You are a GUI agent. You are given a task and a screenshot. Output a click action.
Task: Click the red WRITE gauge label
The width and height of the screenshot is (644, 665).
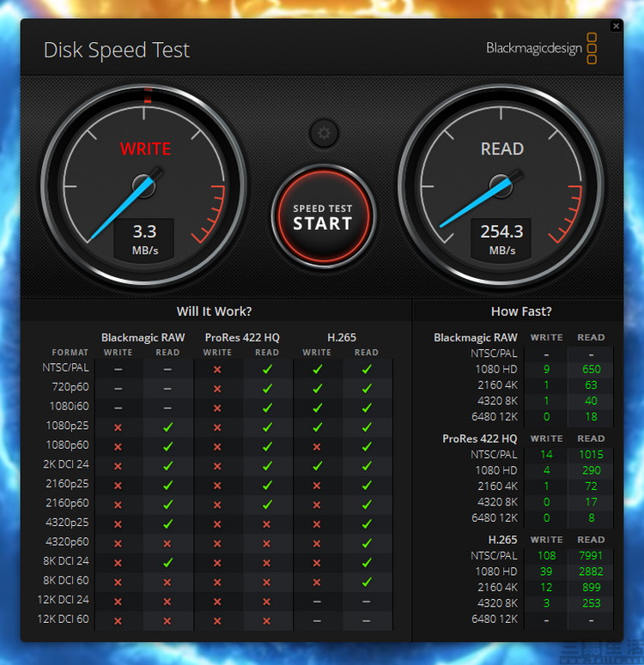click(145, 148)
